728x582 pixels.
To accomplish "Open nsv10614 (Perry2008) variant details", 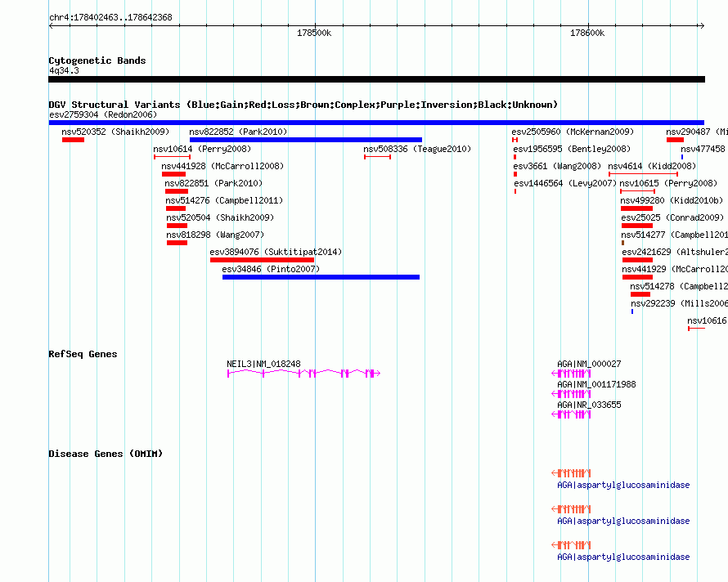I will click(202, 149).
